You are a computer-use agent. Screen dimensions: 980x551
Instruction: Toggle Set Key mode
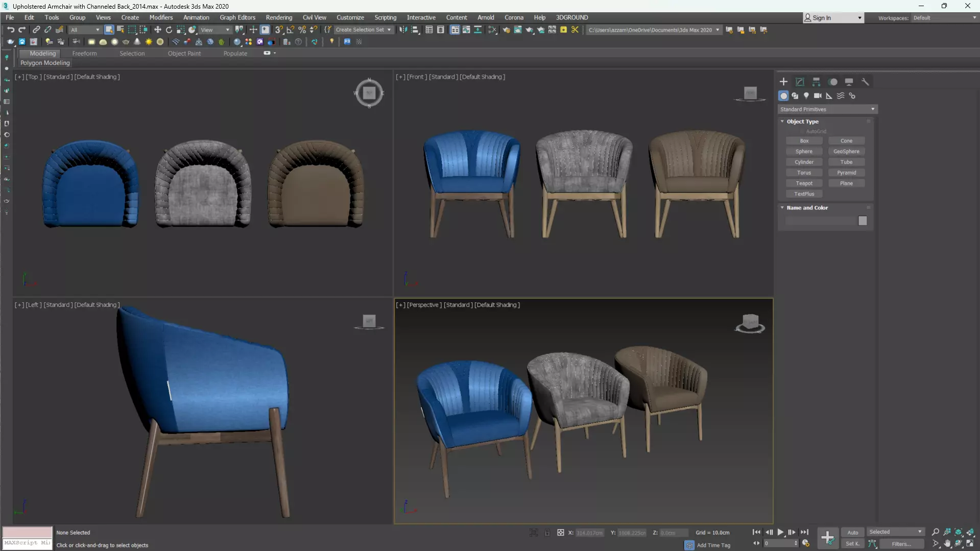(852, 544)
